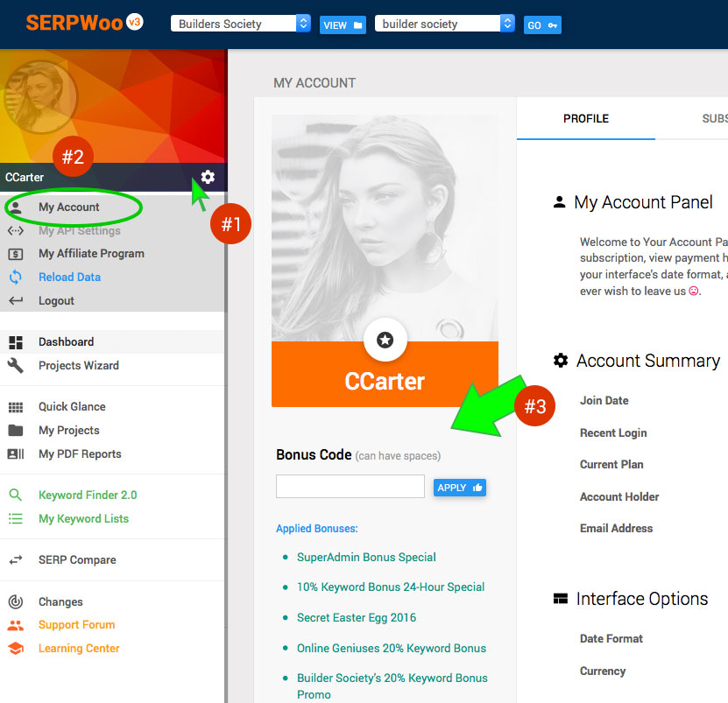Click the VIEW button
728x703 pixels.
(x=343, y=25)
